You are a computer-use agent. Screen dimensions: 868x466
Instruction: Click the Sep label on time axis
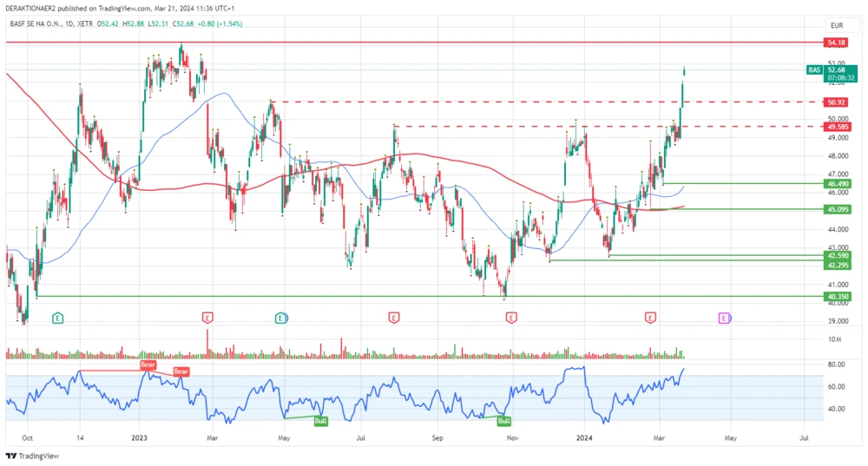[x=437, y=438]
